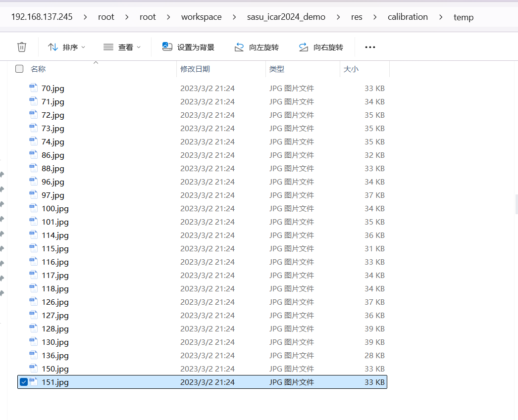
Task: Click the 97.jpg file icon
Action: coord(33,194)
